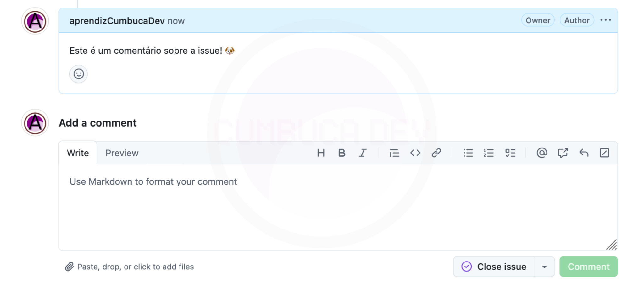Expand the Close issue dropdown arrow
Viewport: 644px width, 286px height.
point(544,267)
